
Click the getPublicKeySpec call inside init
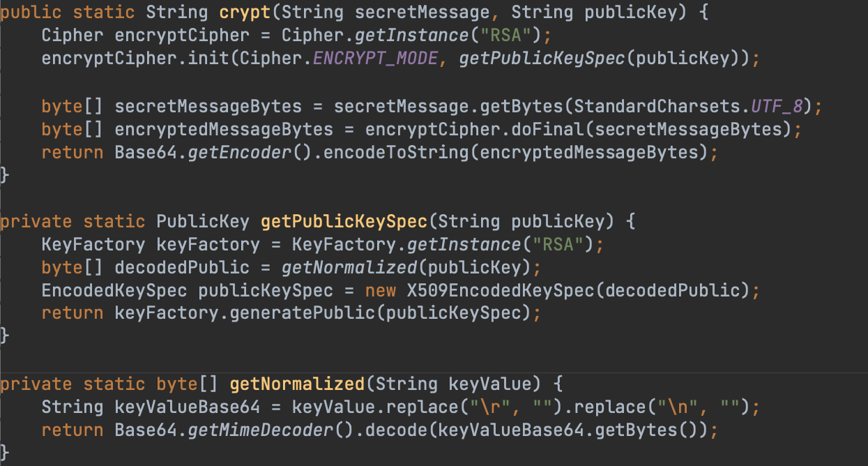542,58
